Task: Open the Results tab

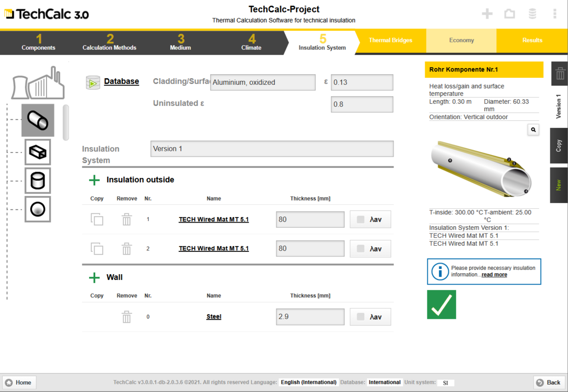Action: 532,40
